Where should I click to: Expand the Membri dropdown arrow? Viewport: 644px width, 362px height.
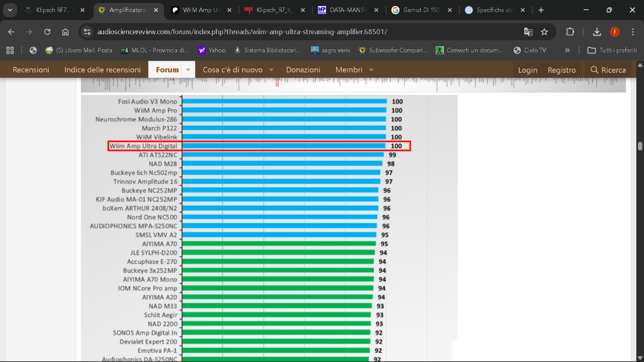pos(371,70)
